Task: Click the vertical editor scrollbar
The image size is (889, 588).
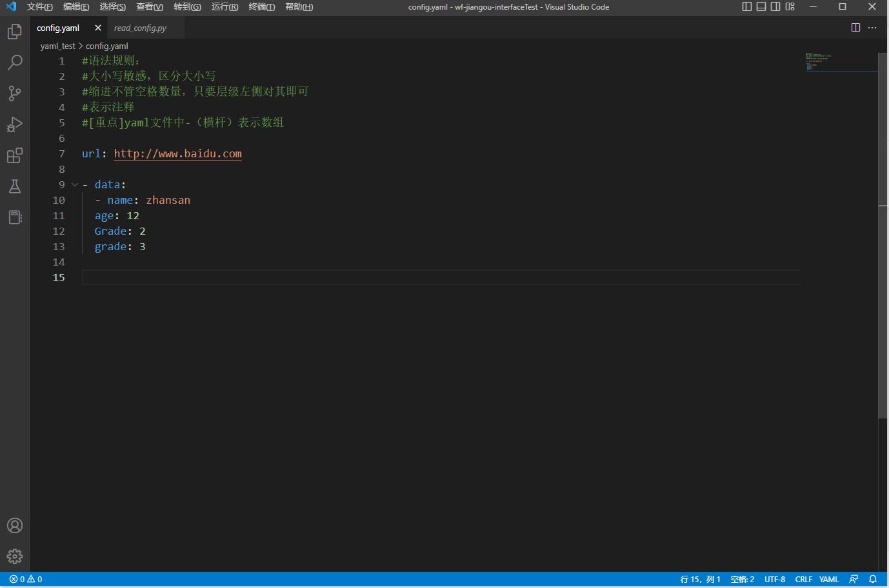Action: [x=883, y=235]
